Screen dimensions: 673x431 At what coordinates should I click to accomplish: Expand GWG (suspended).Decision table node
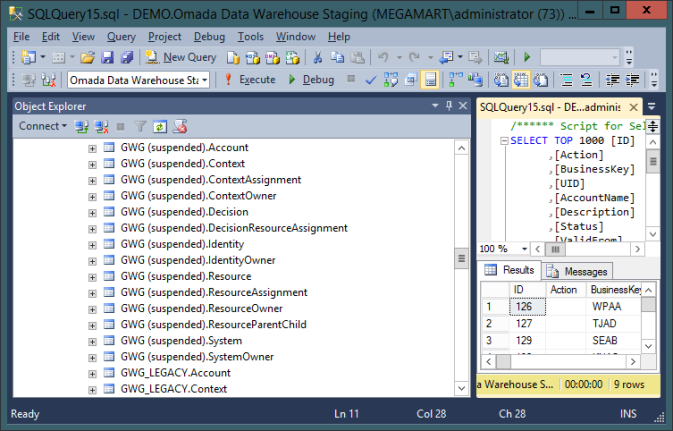(92, 213)
